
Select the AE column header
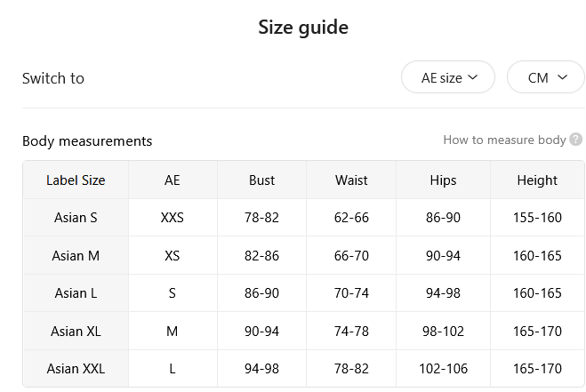(x=173, y=180)
